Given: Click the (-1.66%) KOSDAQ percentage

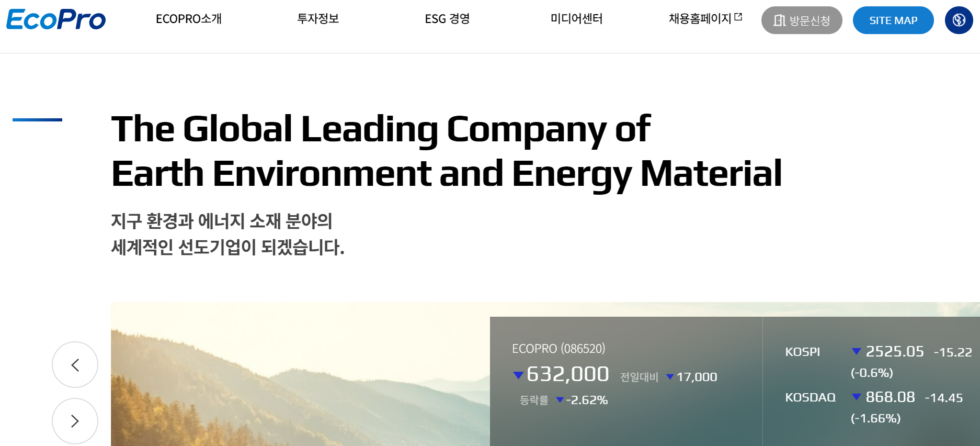Looking at the screenshot, I should (x=875, y=418).
